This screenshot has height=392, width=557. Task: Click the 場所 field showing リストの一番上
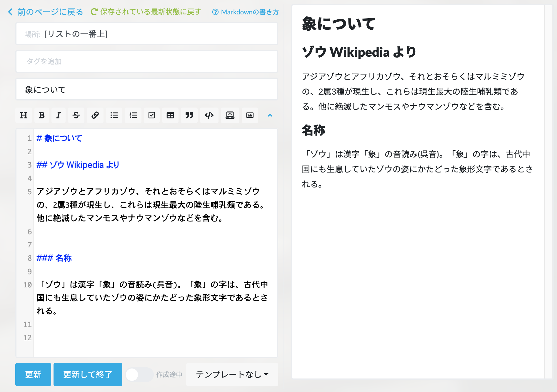147,34
